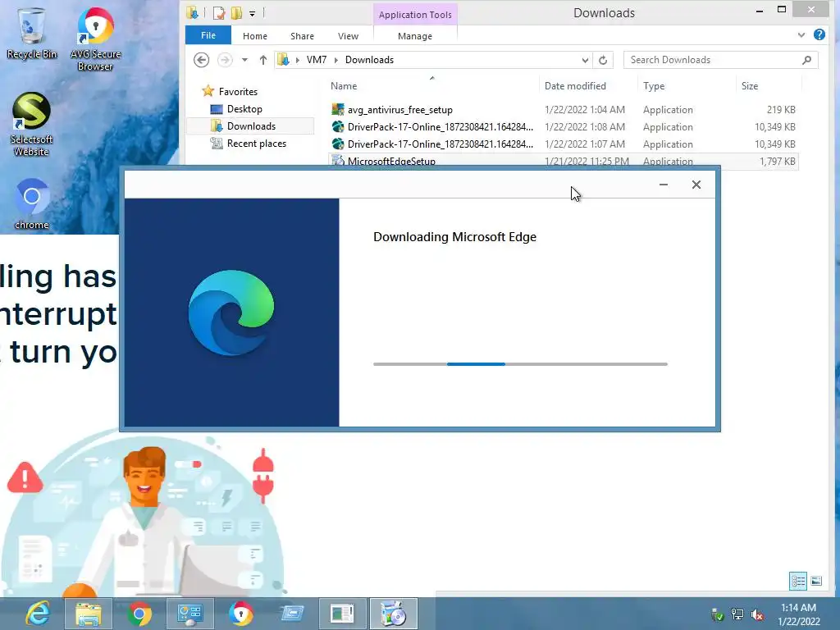Switch to Large icons view
The height and width of the screenshot is (630, 840).
(x=816, y=581)
